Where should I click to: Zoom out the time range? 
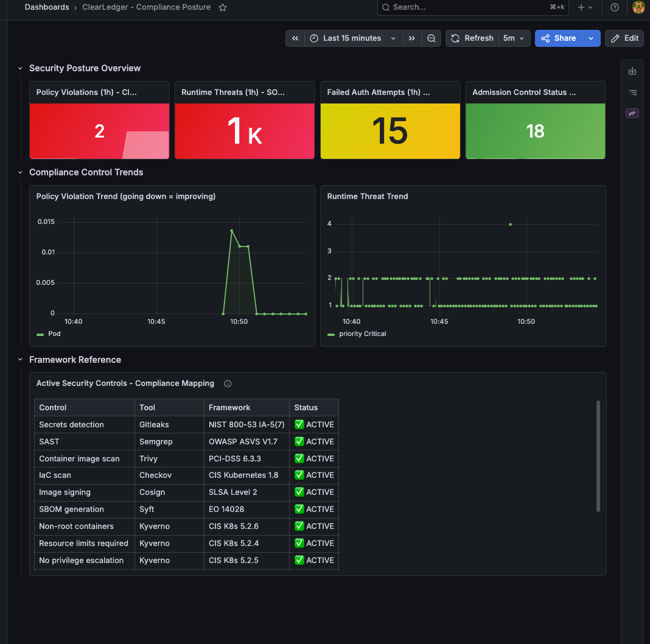pos(431,38)
